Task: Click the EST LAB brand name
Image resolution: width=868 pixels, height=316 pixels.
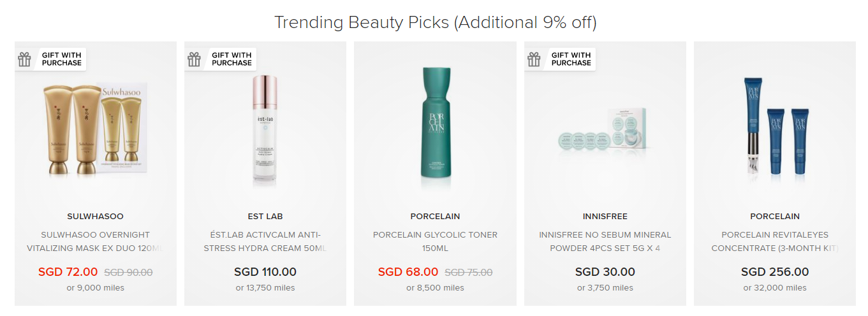Action: (x=265, y=217)
